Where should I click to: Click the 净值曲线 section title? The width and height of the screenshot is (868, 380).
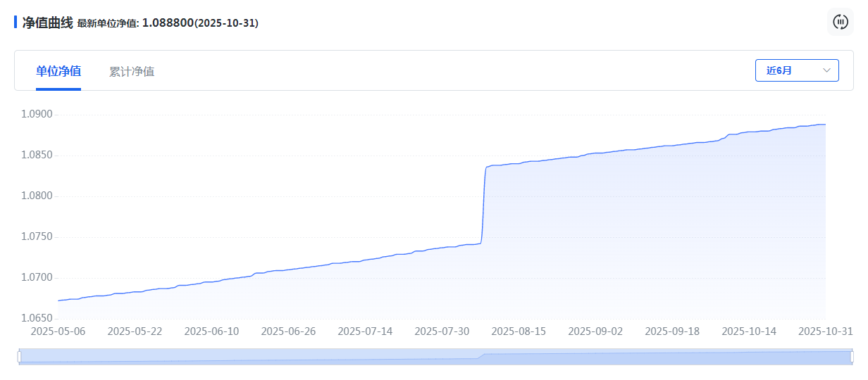coord(47,23)
